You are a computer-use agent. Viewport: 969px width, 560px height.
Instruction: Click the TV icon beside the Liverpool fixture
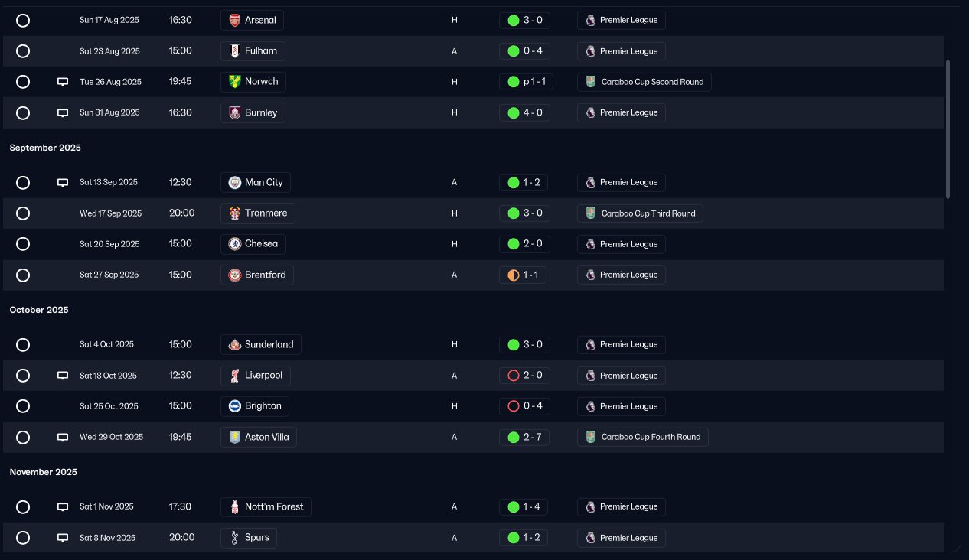pyautogui.click(x=63, y=376)
